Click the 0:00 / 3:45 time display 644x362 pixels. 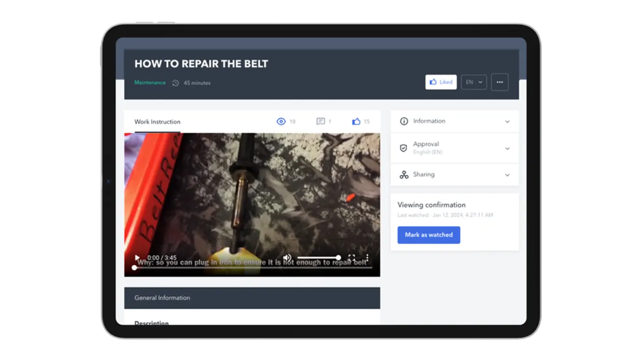pyautogui.click(x=162, y=257)
